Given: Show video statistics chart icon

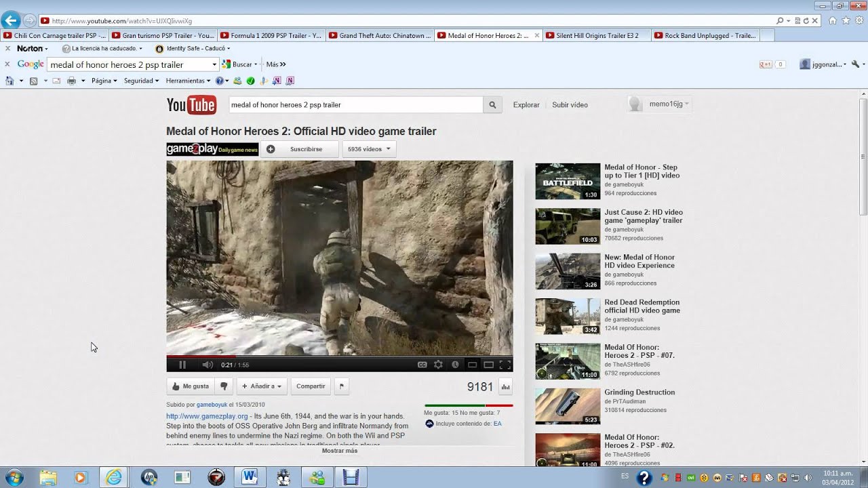Looking at the screenshot, I should 505,387.
